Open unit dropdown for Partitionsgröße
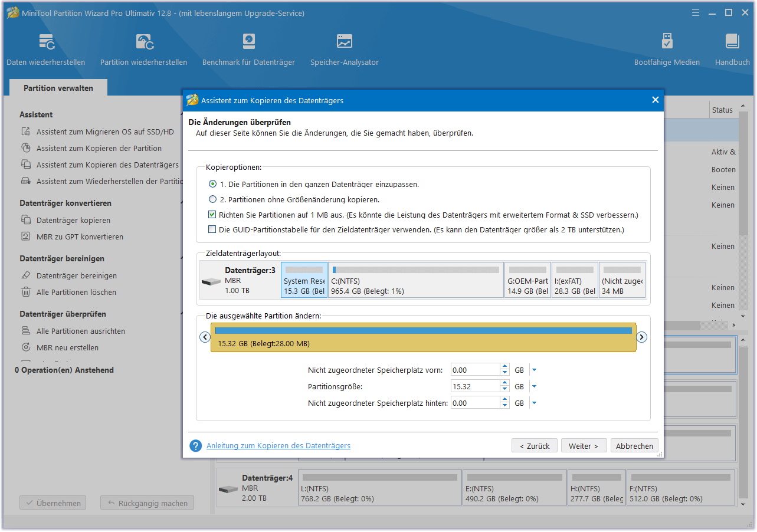Viewport: 757px width, 532px height. coord(534,387)
